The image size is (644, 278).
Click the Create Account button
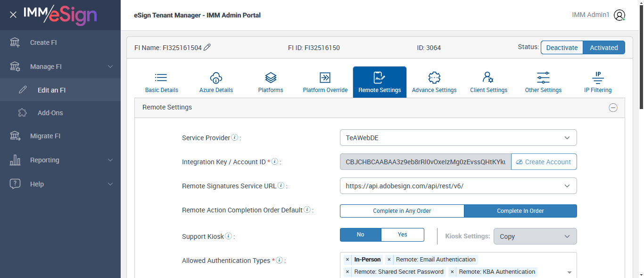pos(544,162)
